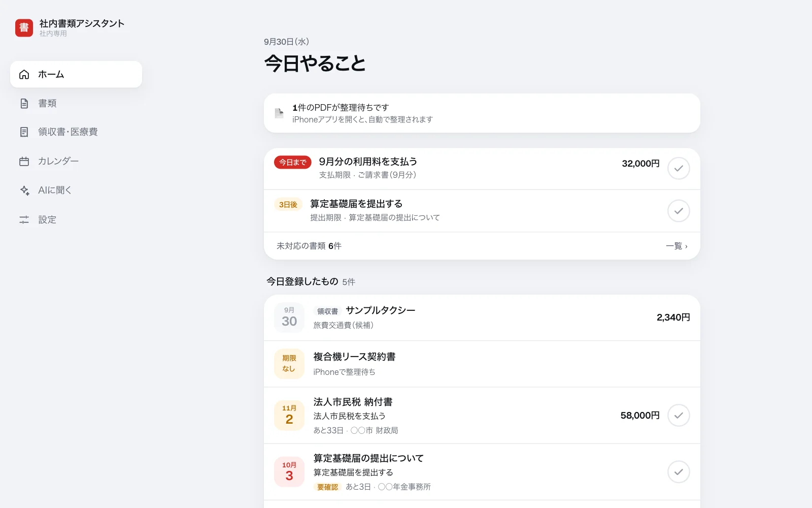Open the 9月分の利用料を支払う task
Image resolution: width=812 pixels, height=508 pixels.
point(482,169)
